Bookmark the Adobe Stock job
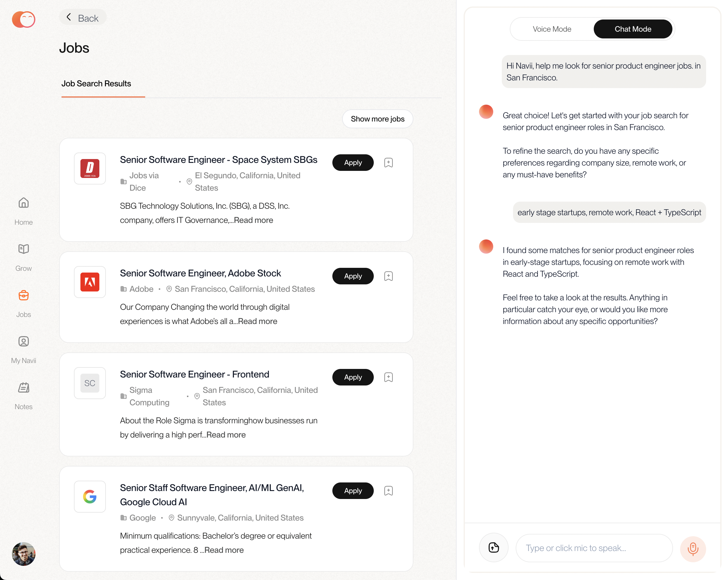The height and width of the screenshot is (580, 728). (388, 276)
